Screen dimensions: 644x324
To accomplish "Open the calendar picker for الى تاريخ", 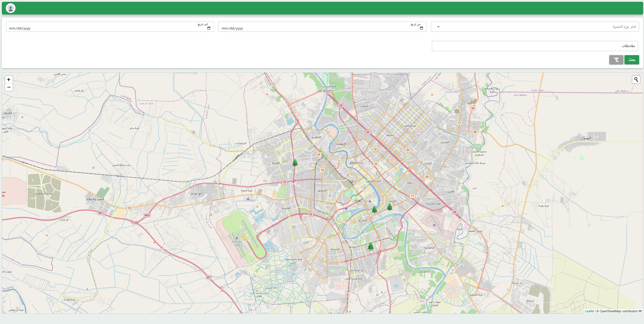I will [x=209, y=28].
